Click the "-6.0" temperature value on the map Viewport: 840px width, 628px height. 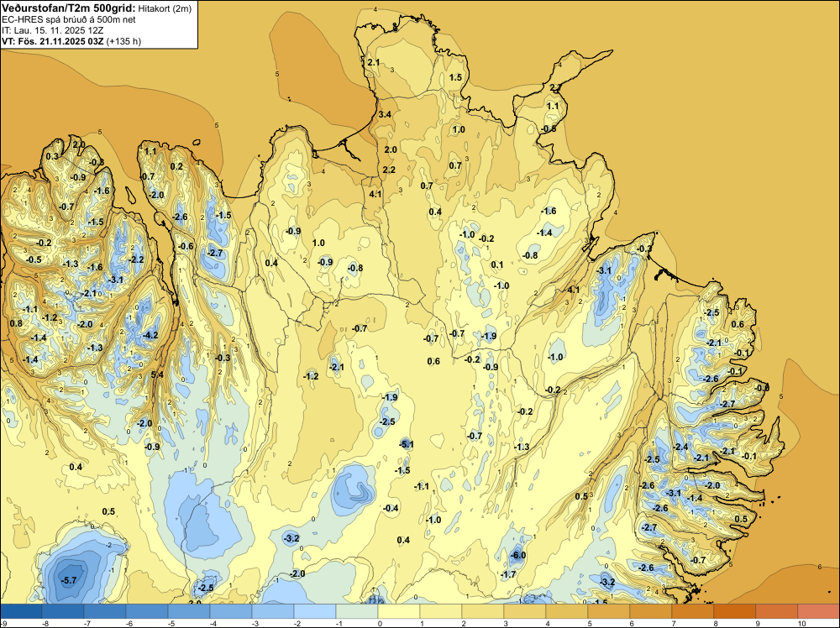click(518, 556)
